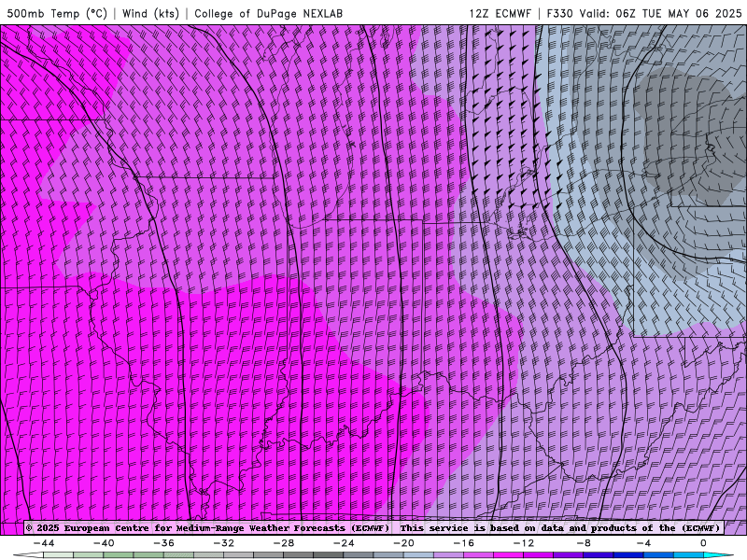747x560 pixels.
Task: Click the -8 colorbar label
Action: point(585,543)
